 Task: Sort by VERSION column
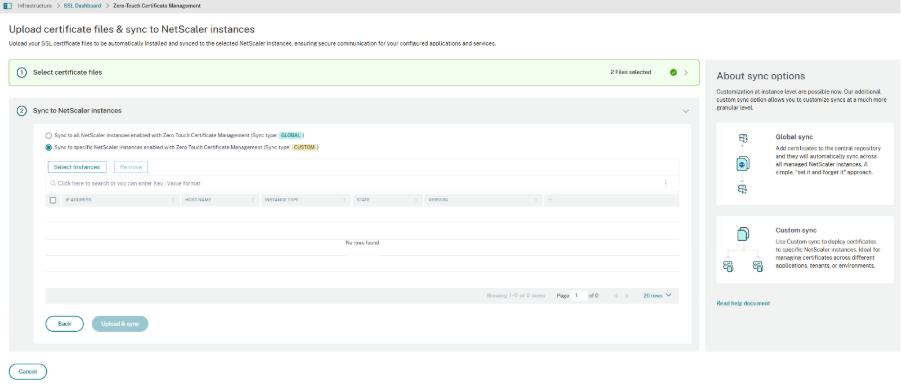(x=483, y=200)
